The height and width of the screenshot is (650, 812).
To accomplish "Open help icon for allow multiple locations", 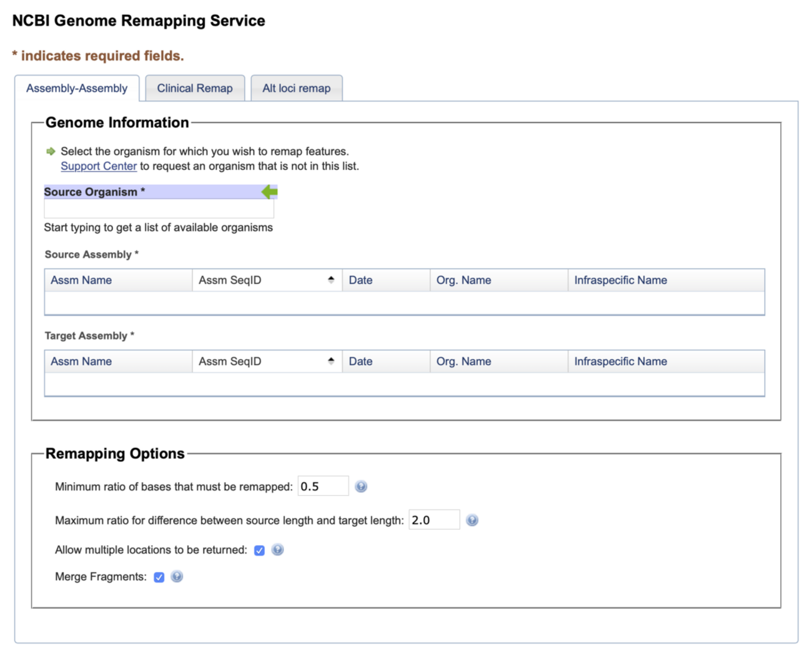I will [x=278, y=549].
